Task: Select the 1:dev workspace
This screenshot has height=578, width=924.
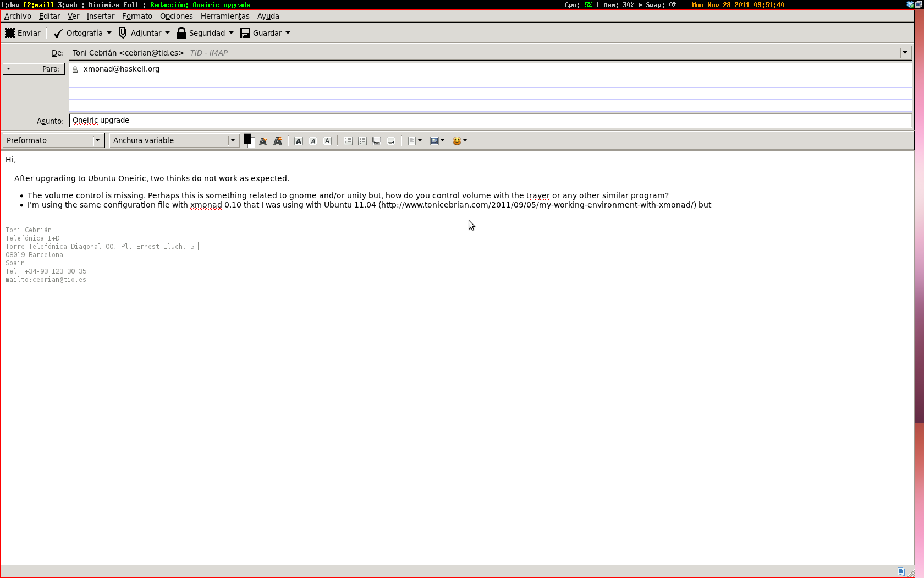Action: point(10,5)
